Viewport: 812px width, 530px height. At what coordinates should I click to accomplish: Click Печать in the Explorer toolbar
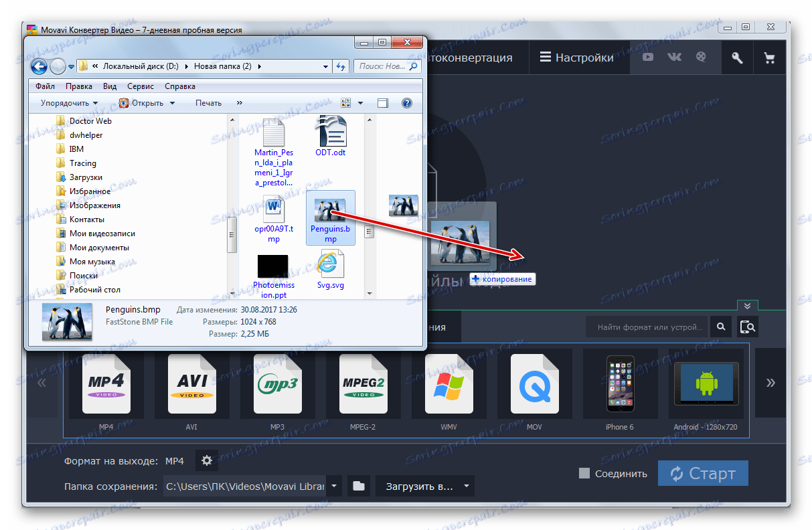point(208,103)
